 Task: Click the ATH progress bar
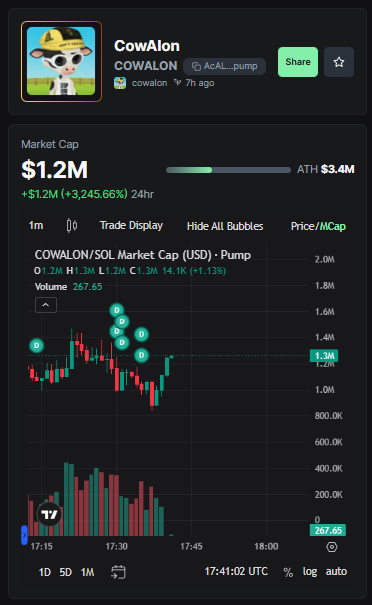228,170
